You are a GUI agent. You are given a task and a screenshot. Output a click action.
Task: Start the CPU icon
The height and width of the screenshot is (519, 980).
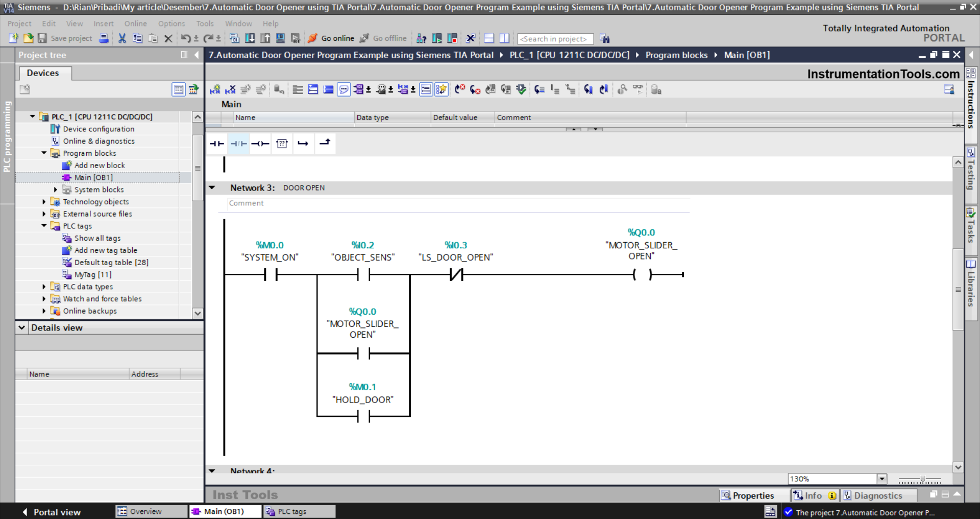pyautogui.click(x=437, y=38)
